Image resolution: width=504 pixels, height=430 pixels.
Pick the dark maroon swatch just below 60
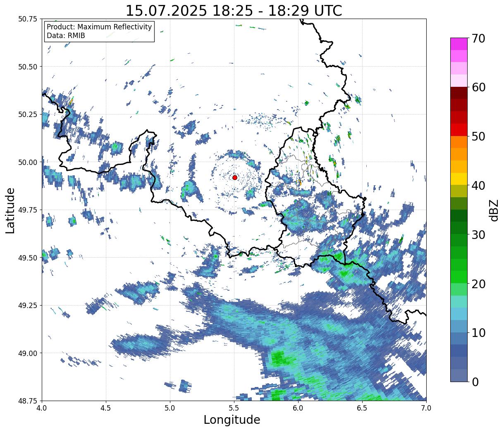tap(459, 93)
